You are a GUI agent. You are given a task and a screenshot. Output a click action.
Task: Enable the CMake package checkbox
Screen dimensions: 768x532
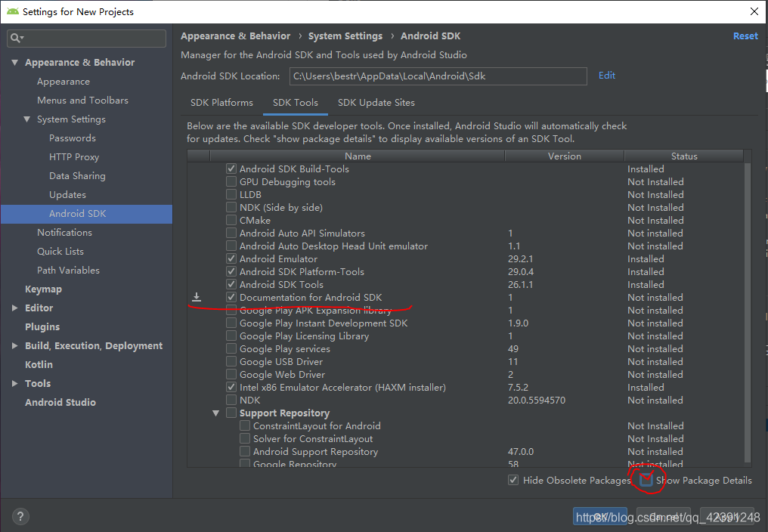231,220
